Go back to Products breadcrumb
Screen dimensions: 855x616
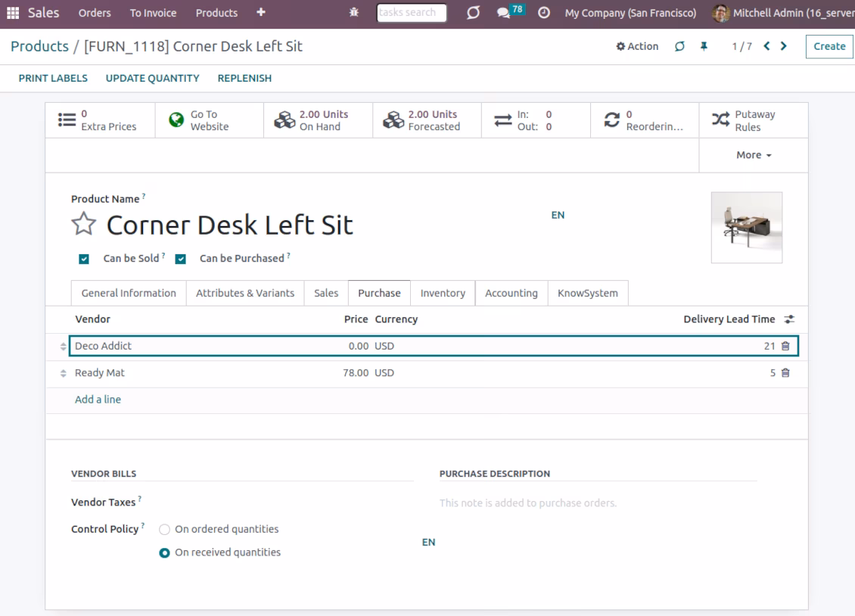(39, 46)
